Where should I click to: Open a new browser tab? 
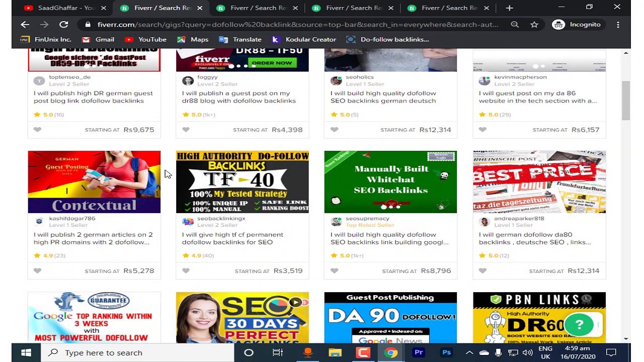coord(509,8)
